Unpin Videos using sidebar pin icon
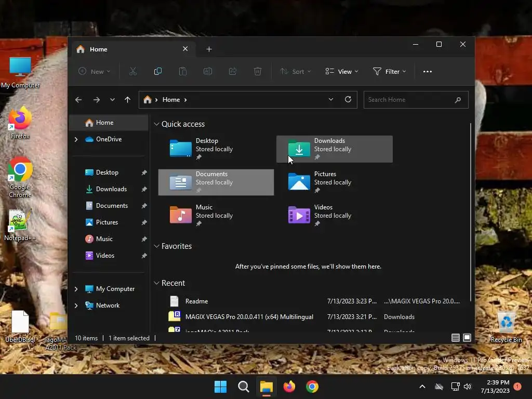 [144, 256]
